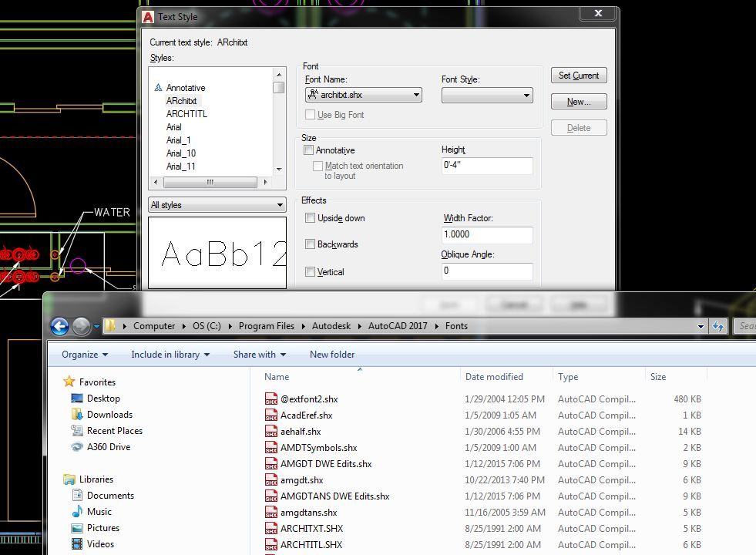Click the Oblique Angle input field
The width and height of the screenshot is (756, 555).
coord(487,271)
